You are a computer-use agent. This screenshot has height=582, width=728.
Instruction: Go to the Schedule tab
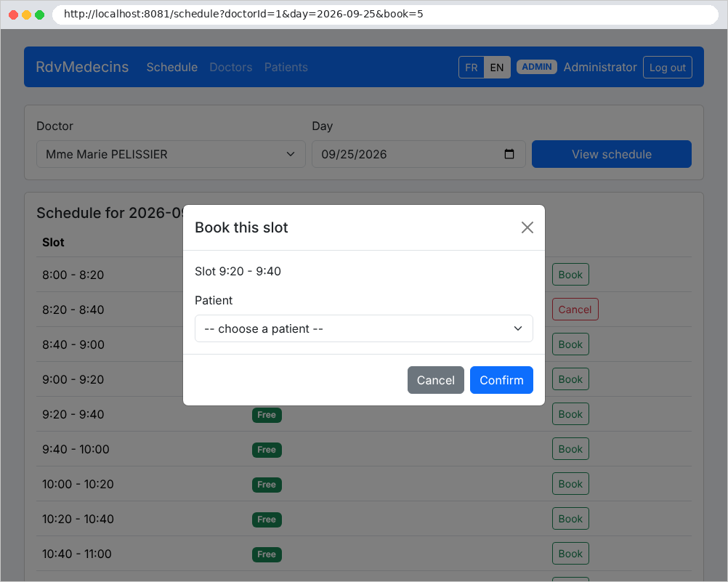[x=171, y=68]
